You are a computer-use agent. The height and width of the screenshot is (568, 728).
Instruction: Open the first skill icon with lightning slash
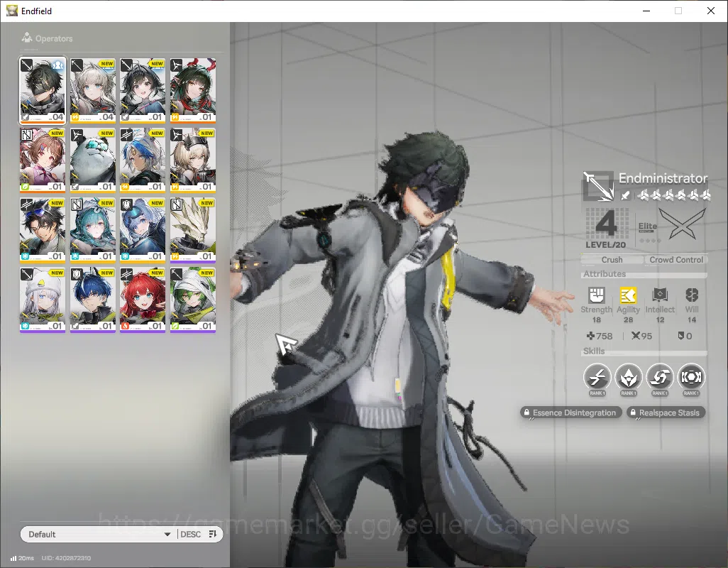[x=597, y=376]
